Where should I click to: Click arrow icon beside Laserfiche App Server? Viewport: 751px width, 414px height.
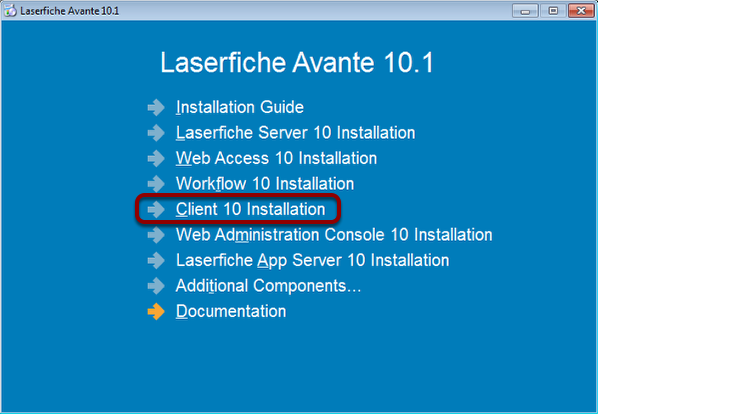(x=156, y=260)
